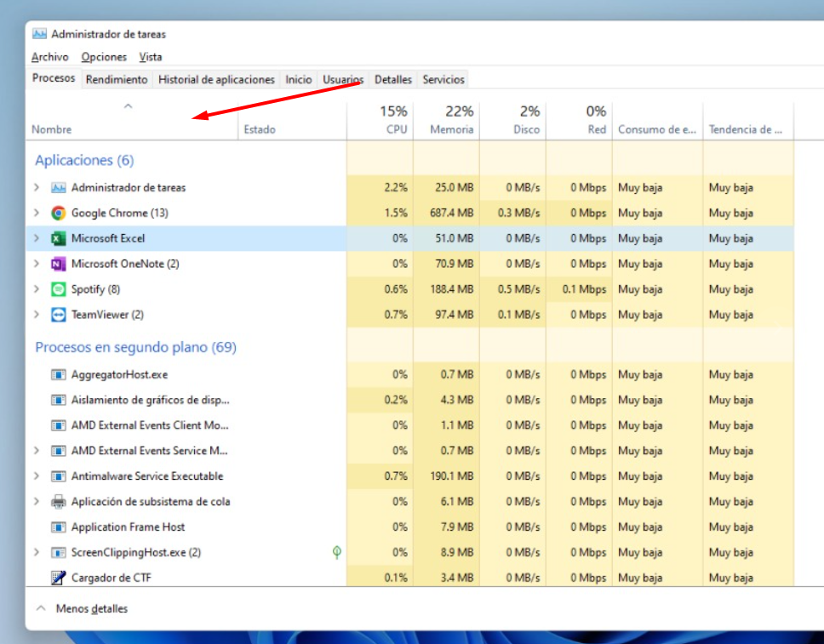Select the Cargador de CTF row name
The height and width of the screenshot is (644, 824).
click(x=112, y=578)
